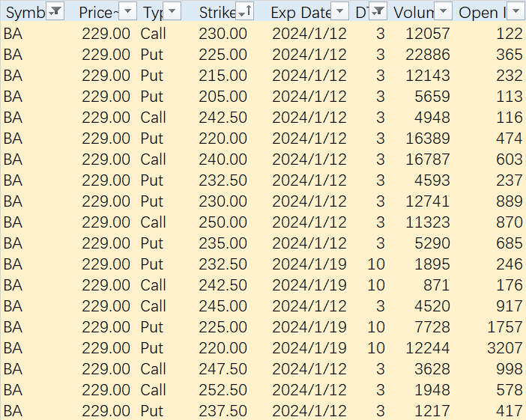Select open interest cell showing 3207

(505, 348)
